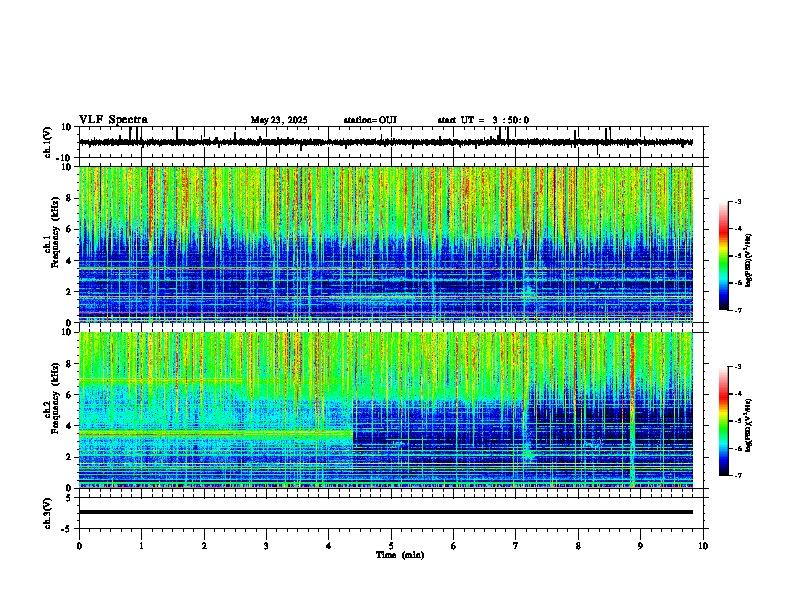Click tick label 1 on the Time axis

[x=141, y=546]
